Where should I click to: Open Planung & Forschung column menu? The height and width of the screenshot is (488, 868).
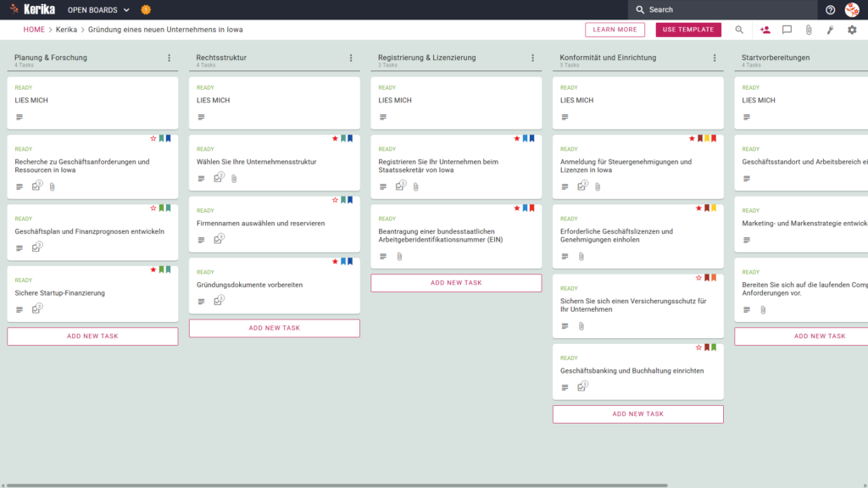point(169,58)
